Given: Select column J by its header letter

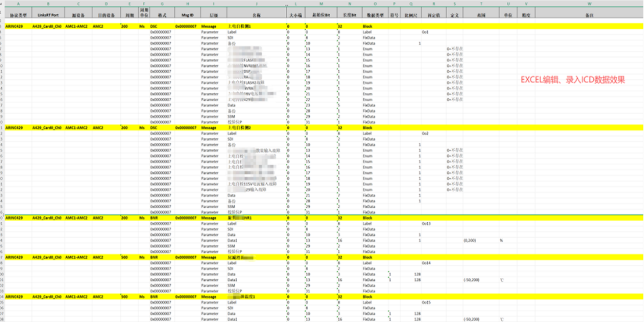Looking at the screenshot, I should tap(256, 4).
